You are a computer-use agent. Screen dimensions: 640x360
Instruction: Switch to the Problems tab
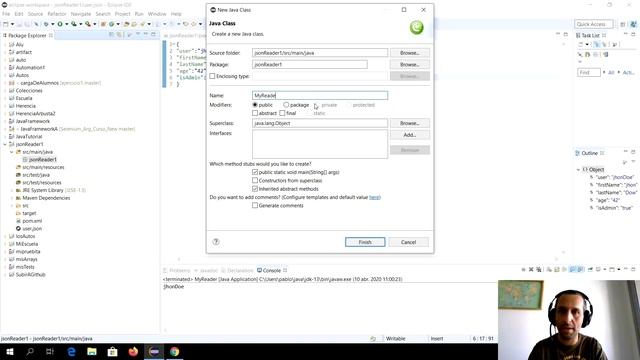(x=176, y=270)
